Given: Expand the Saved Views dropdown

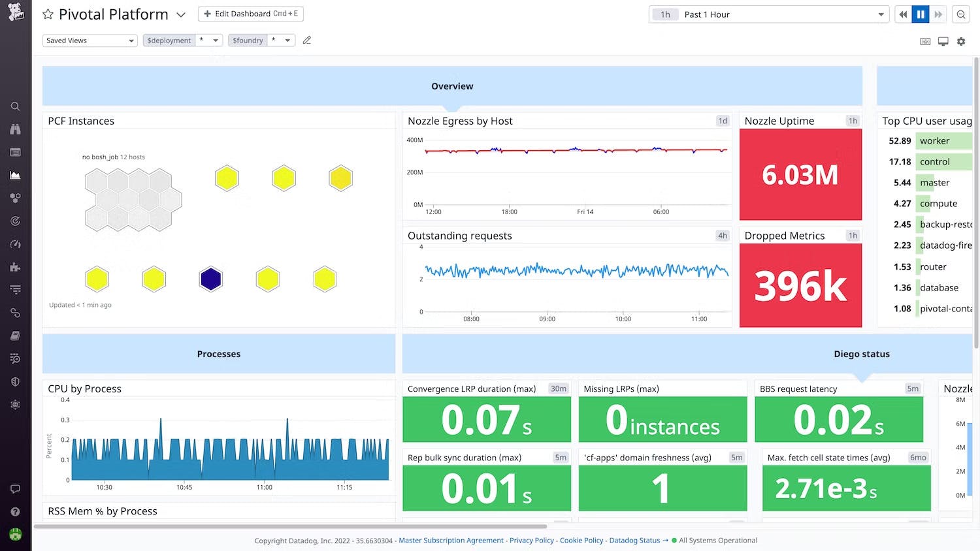Looking at the screenshot, I should pyautogui.click(x=90, y=40).
